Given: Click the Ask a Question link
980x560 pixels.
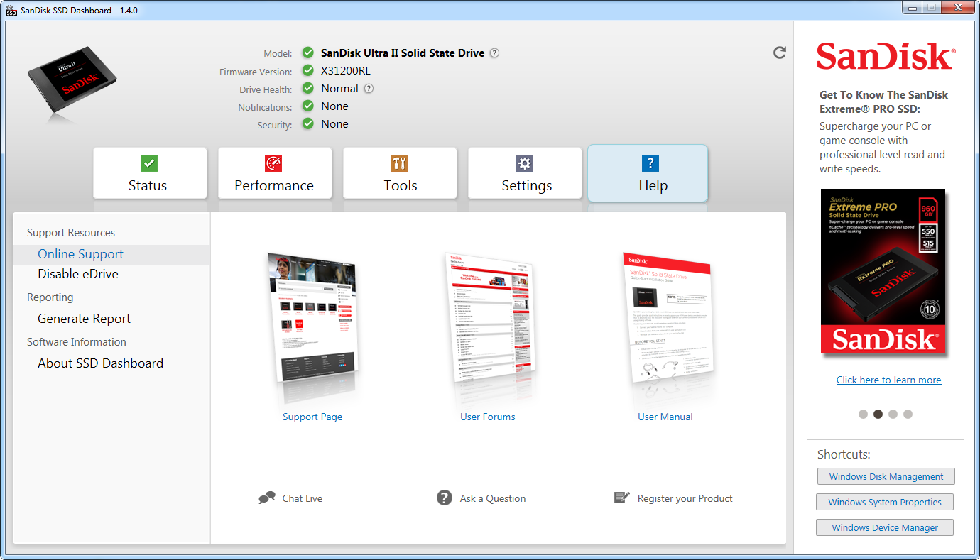Looking at the screenshot, I should point(493,498).
